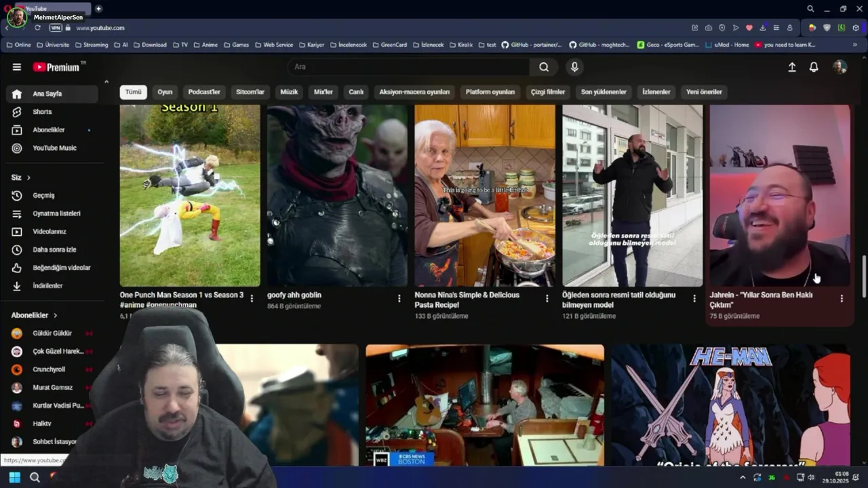868x488 pixels.
Task: Select the Podcast'ler filter chip
Action: [x=204, y=92]
